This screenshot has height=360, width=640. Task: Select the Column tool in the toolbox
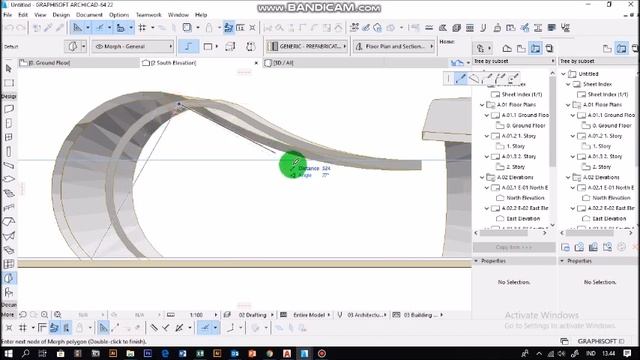(x=9, y=151)
